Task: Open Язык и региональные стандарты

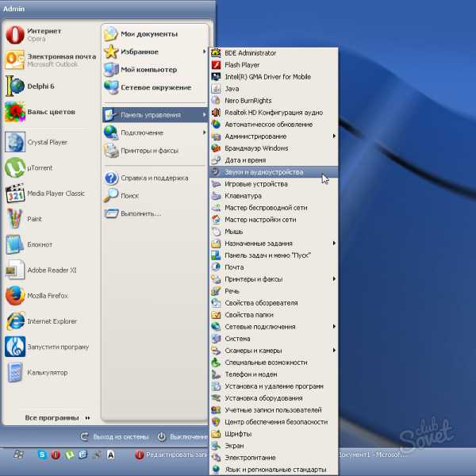Action: coord(274,470)
